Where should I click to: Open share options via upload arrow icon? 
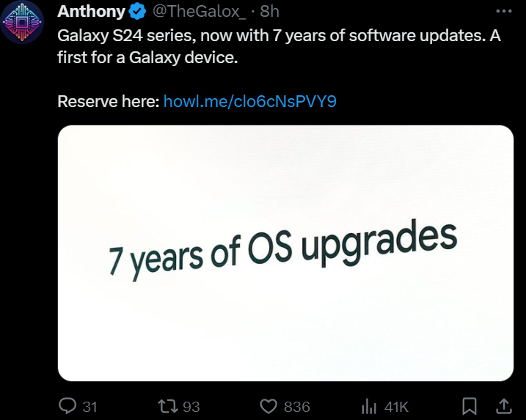504,406
